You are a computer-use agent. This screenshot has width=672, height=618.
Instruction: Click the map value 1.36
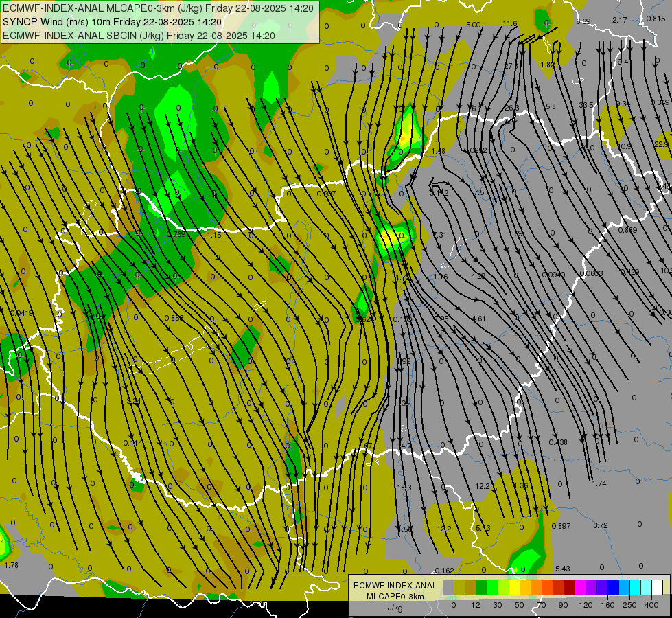tap(521, 486)
